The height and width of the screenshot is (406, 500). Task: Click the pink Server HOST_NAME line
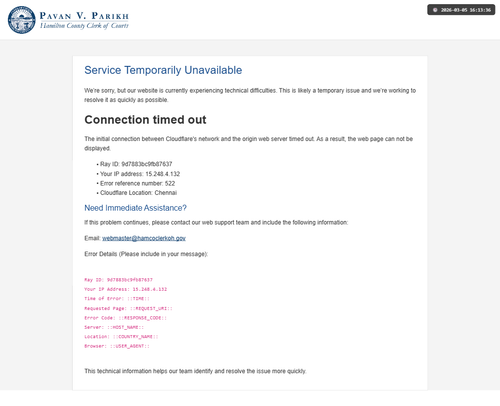[114, 327]
